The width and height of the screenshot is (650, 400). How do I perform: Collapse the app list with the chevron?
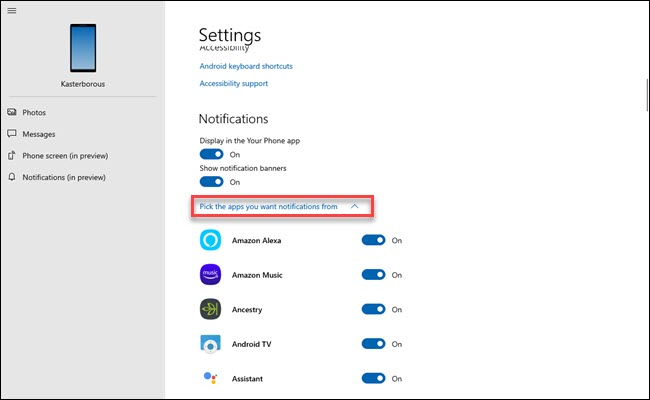[x=354, y=206]
